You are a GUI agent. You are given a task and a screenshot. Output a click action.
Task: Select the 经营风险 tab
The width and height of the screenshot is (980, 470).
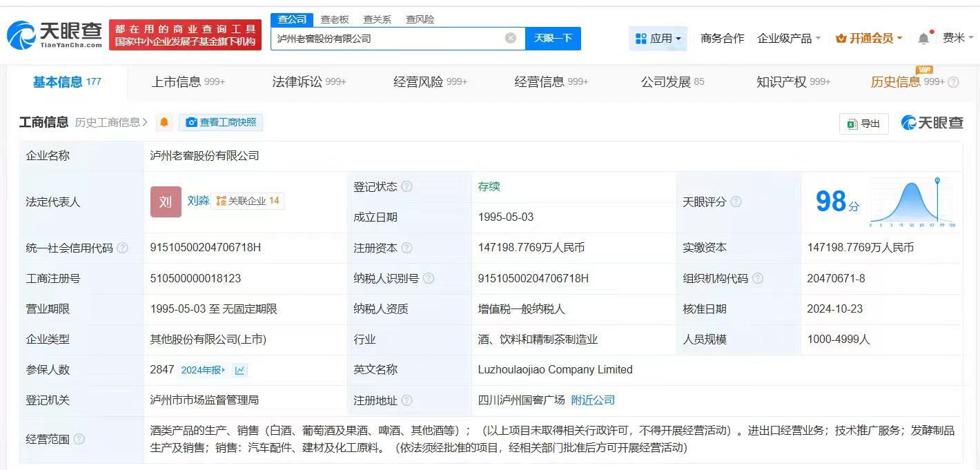431,82
